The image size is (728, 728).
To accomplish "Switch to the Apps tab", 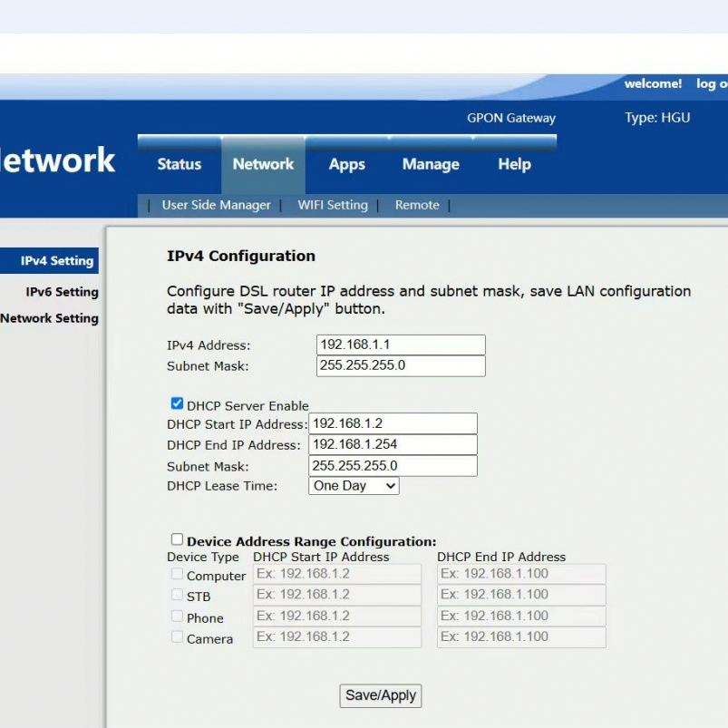I will 346,164.
